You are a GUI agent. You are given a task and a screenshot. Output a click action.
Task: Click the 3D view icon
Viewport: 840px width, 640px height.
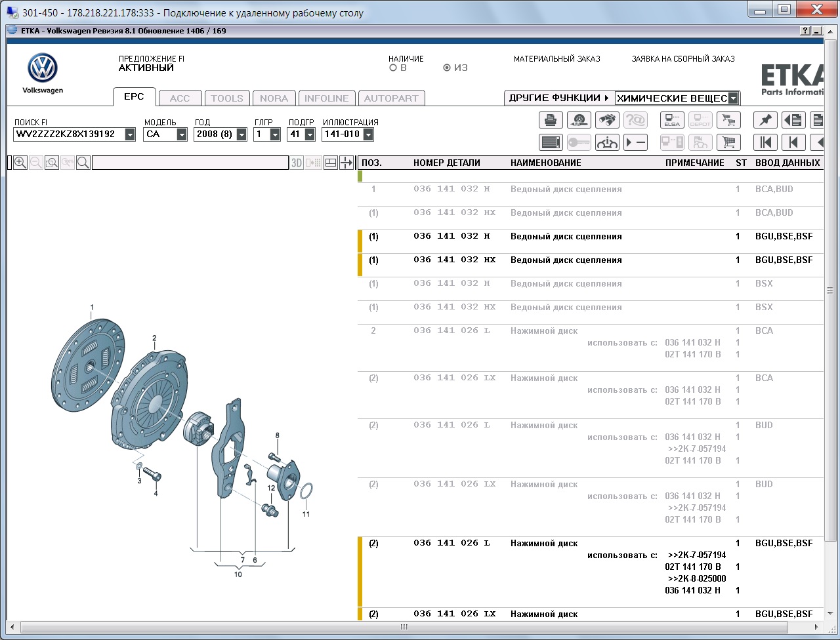click(297, 163)
